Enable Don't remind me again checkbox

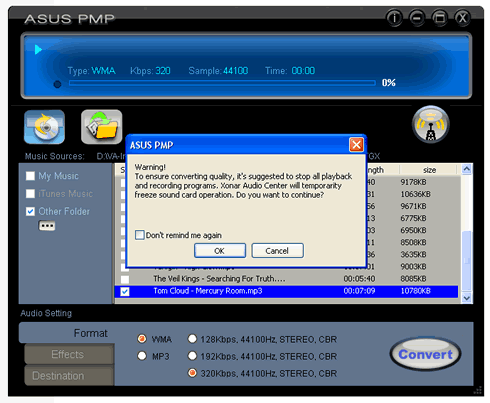click(140, 235)
